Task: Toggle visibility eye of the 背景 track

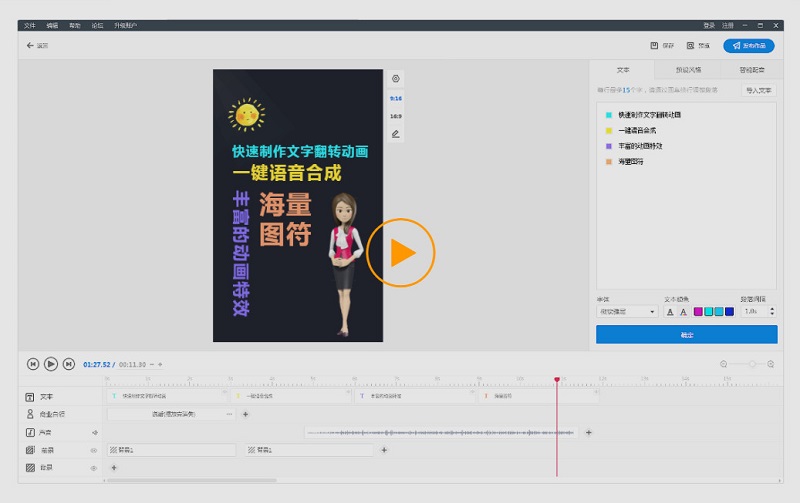Action: pos(94,467)
